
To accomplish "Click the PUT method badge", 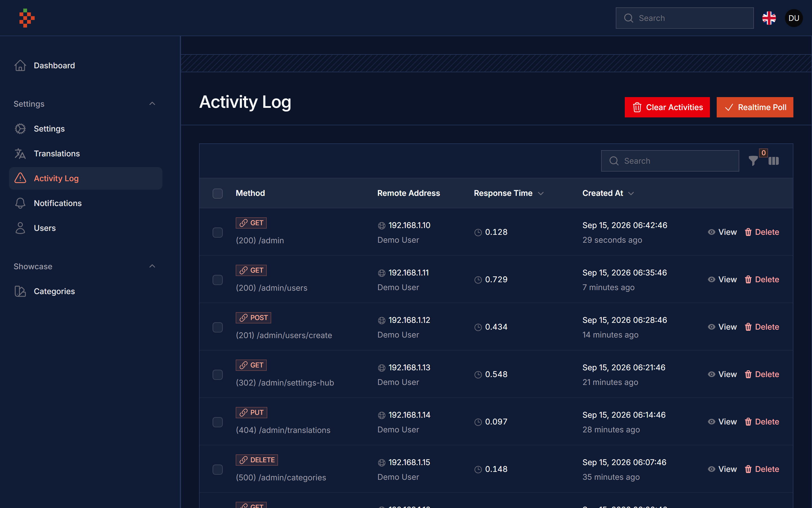I will (x=251, y=413).
